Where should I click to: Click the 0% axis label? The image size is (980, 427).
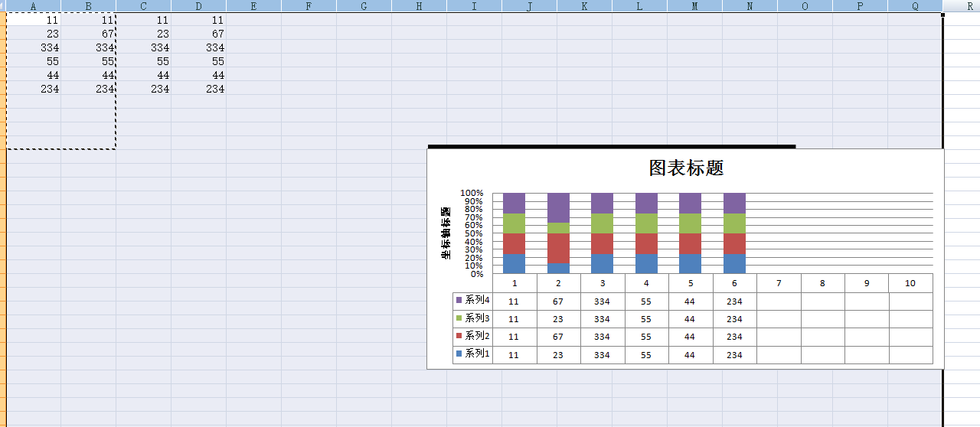coord(477,274)
